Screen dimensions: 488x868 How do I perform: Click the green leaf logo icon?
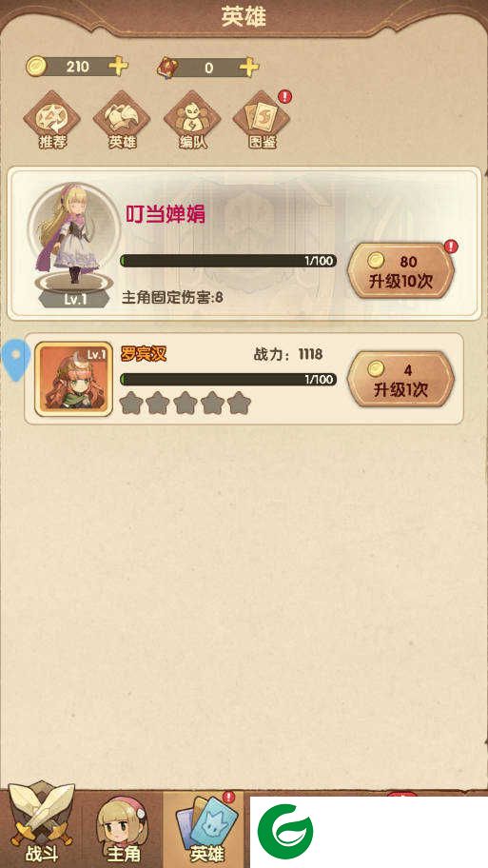285,832
